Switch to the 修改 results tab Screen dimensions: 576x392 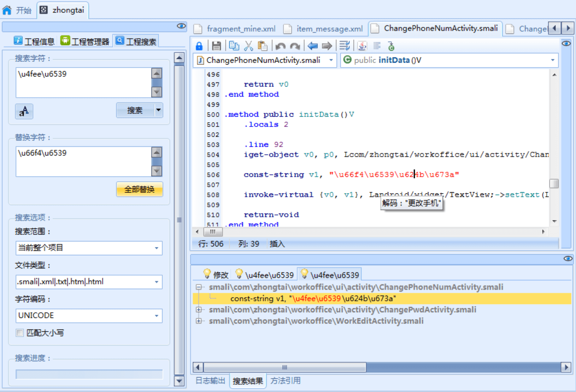tap(216, 275)
